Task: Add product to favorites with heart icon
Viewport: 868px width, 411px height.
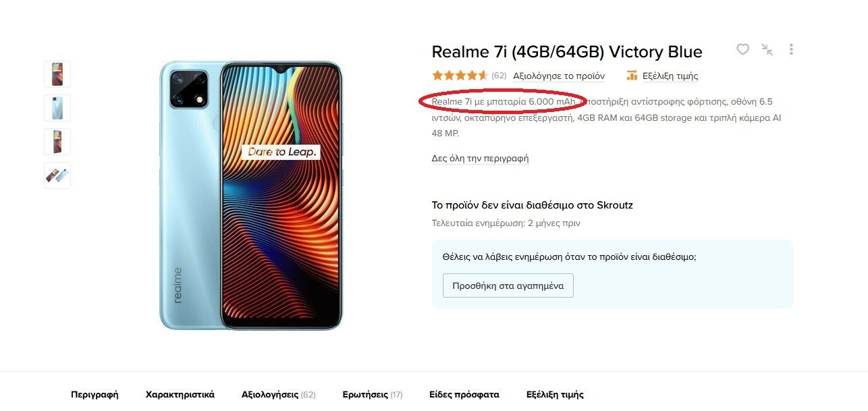Action: pyautogui.click(x=742, y=49)
